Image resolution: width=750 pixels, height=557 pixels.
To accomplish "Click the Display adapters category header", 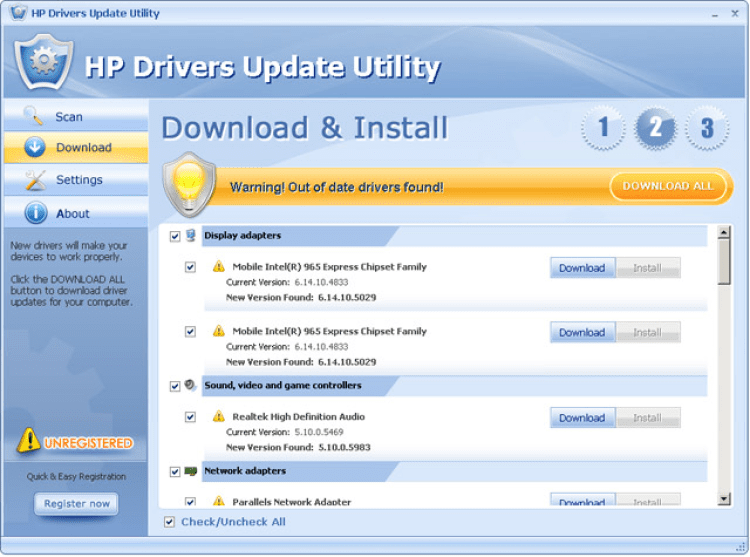I will 454,236.
